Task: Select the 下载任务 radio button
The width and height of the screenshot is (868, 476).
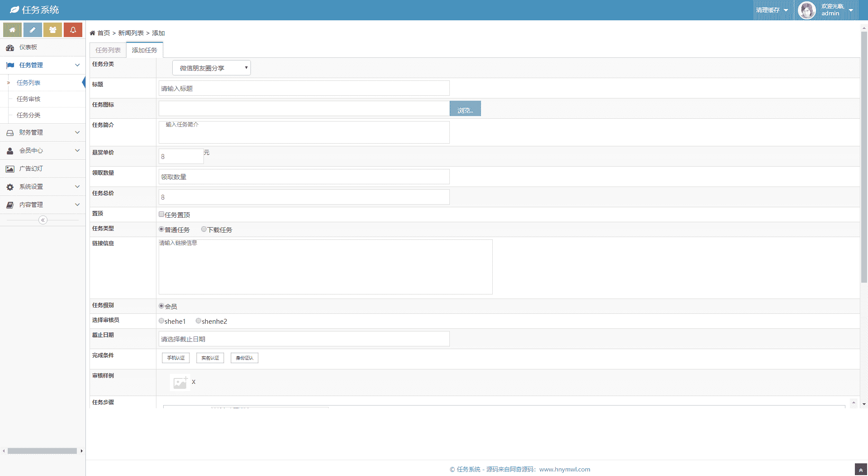Action: [204, 229]
